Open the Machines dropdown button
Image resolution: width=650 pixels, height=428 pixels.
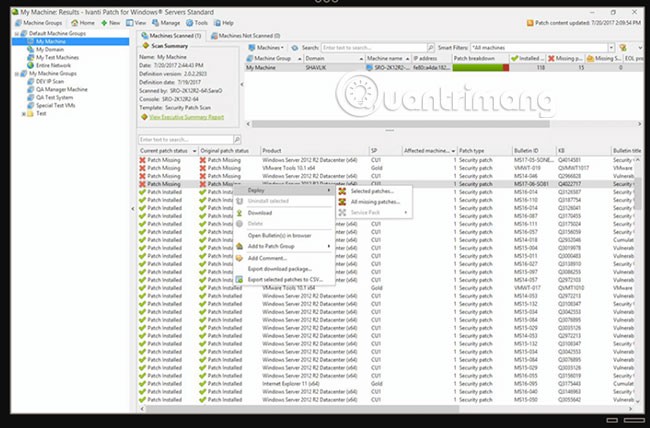pos(266,48)
